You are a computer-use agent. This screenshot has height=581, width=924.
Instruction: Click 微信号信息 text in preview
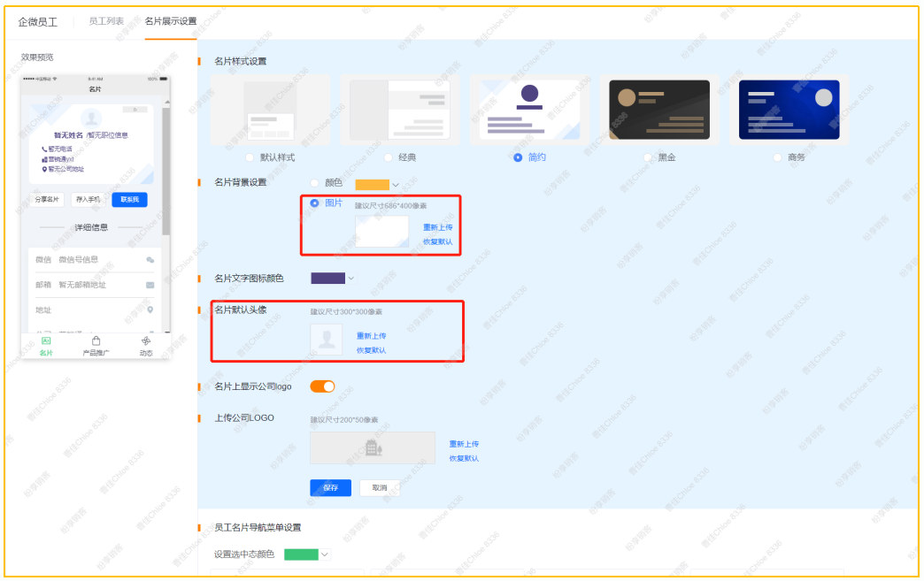point(79,260)
